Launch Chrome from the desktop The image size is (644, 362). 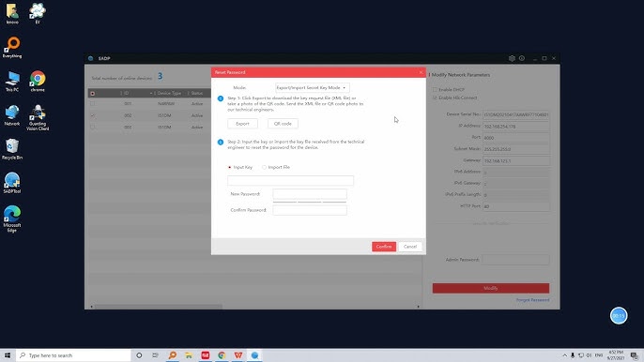38,81
